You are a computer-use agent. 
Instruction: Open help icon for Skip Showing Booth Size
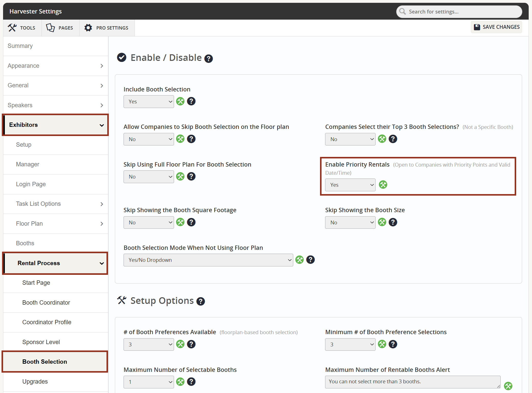pyautogui.click(x=393, y=222)
